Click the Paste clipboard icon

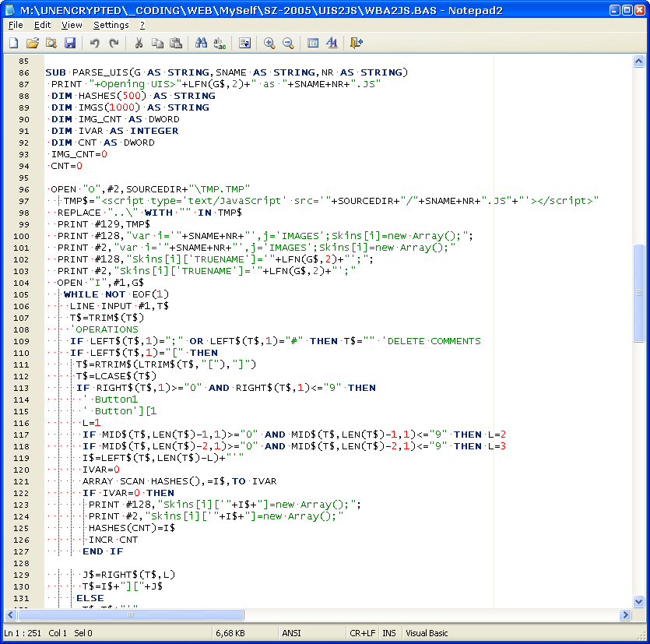click(x=176, y=43)
